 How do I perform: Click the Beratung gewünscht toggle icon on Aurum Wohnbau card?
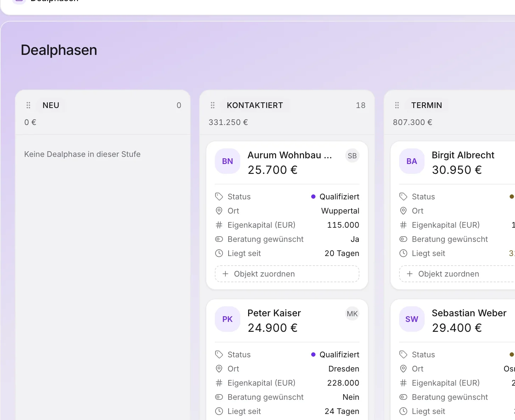(x=219, y=239)
